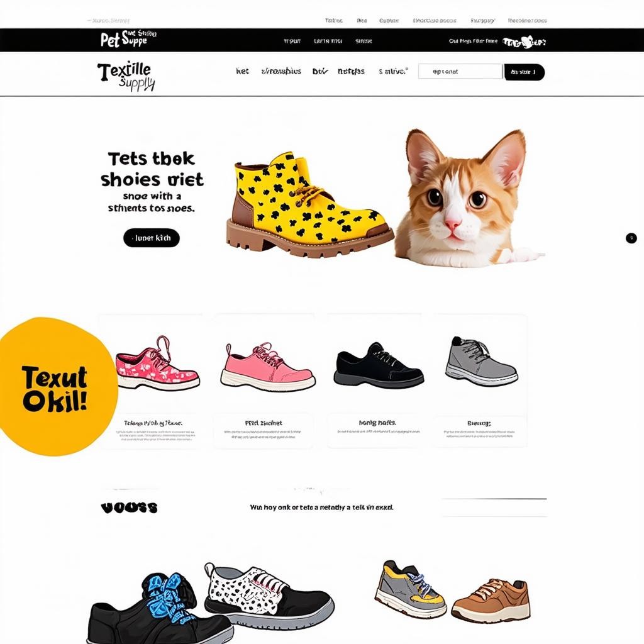644x644 pixels.
Task: Click the orange cat picture
Action: 468,198
